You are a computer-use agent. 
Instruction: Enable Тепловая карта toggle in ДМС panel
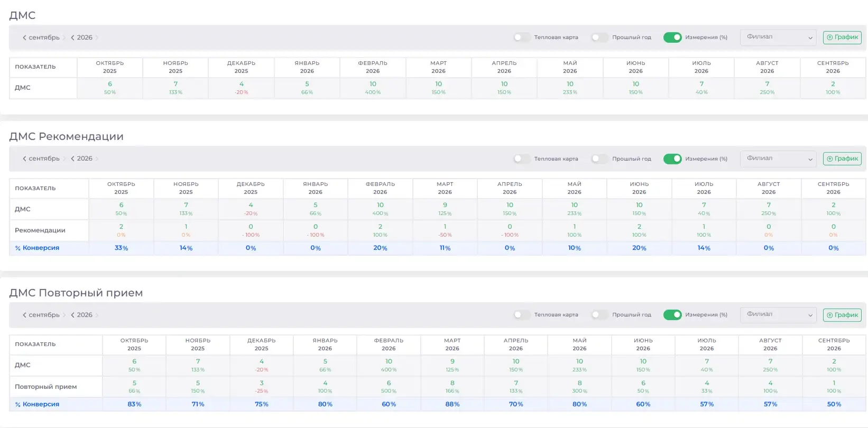point(521,38)
